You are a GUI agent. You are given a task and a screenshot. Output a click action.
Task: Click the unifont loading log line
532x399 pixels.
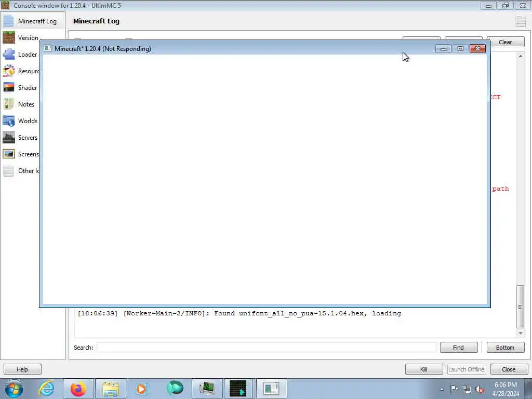[239, 313]
